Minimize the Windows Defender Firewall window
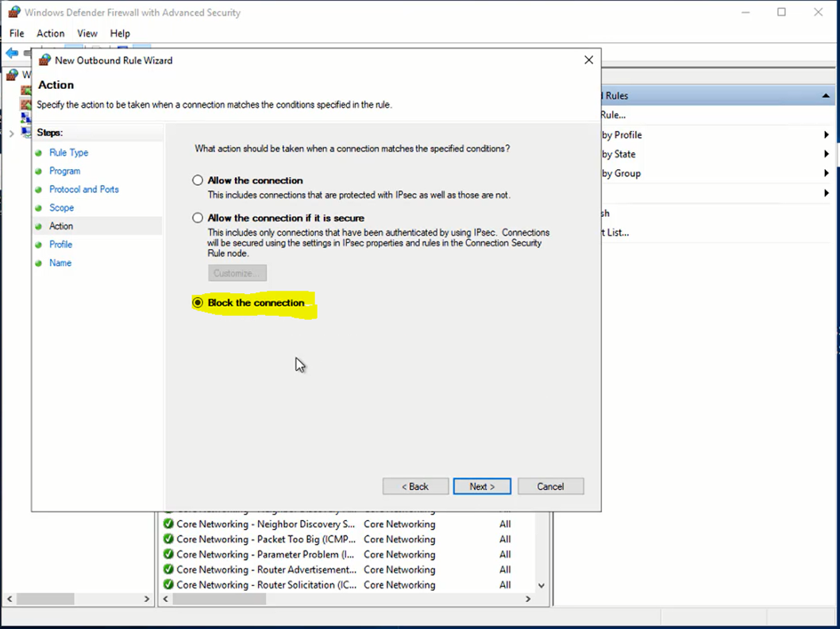Image resolution: width=840 pixels, height=629 pixels. (746, 12)
